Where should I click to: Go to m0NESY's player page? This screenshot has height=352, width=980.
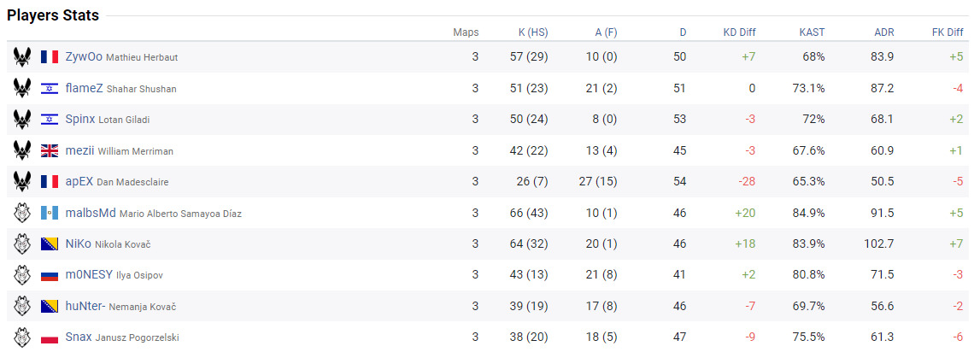point(89,275)
